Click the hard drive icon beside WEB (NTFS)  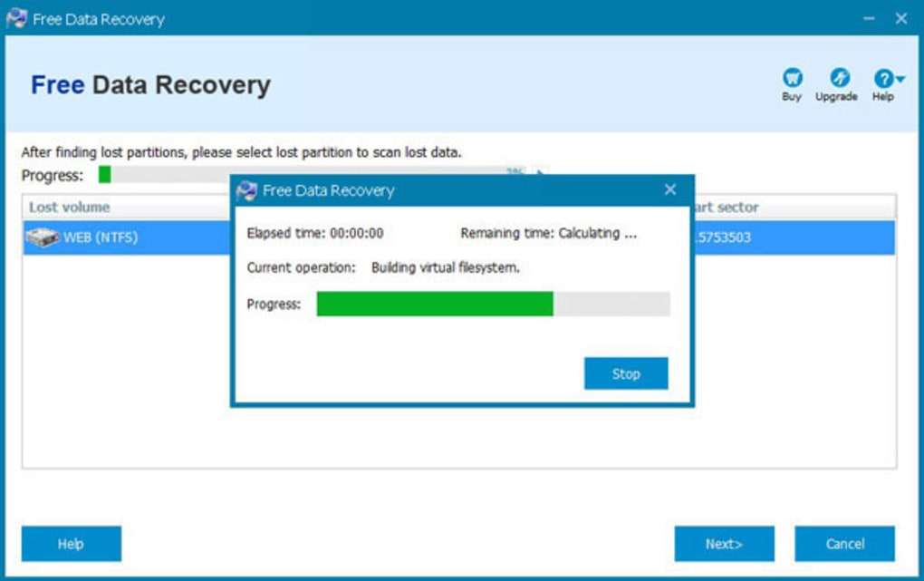click(43, 238)
